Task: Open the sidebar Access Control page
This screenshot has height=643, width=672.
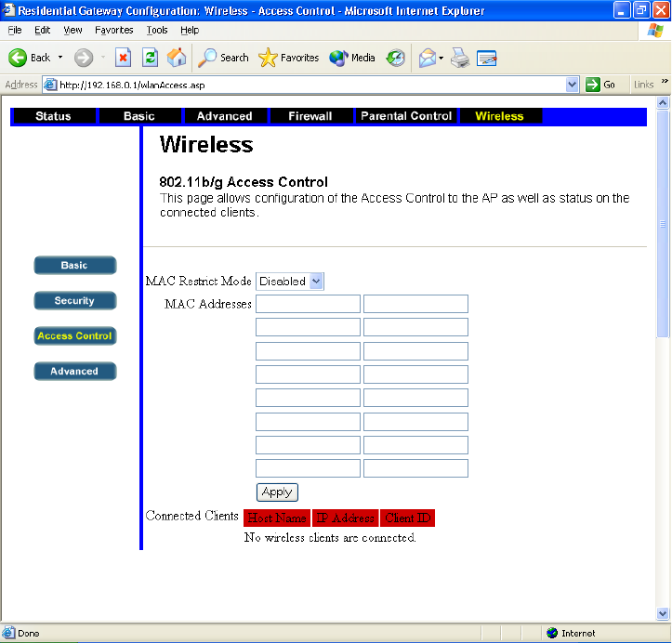Action: (75, 335)
